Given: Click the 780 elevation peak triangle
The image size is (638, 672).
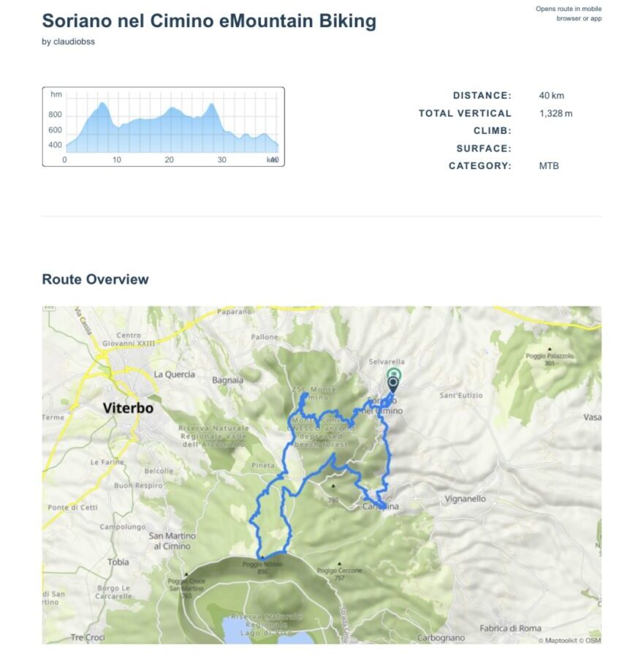Looking at the screenshot, I should pos(333,486).
